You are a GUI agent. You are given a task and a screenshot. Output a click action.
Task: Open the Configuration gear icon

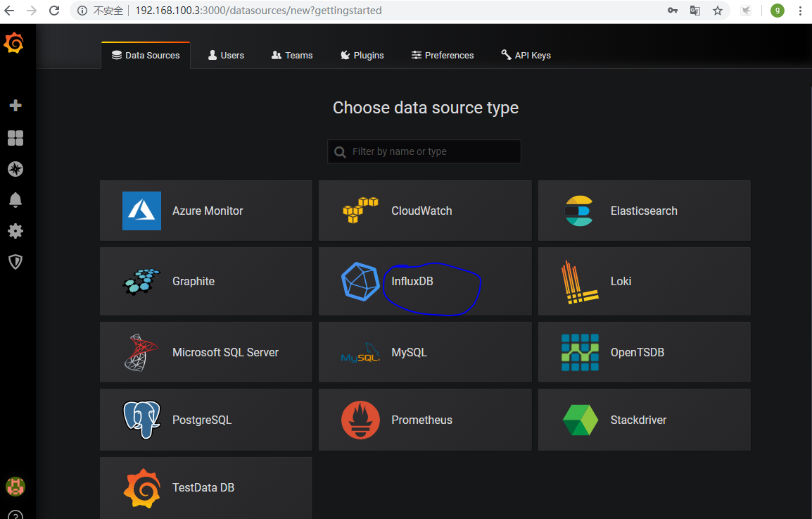click(x=15, y=231)
